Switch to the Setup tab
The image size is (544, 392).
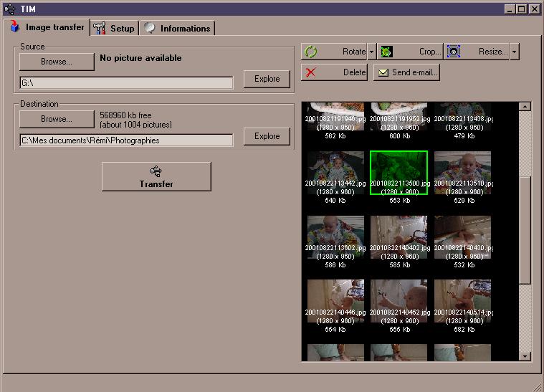[x=115, y=28]
